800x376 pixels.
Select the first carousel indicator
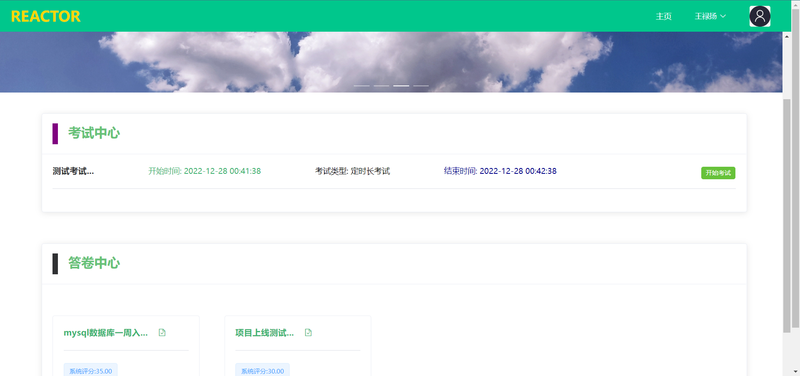(x=362, y=86)
